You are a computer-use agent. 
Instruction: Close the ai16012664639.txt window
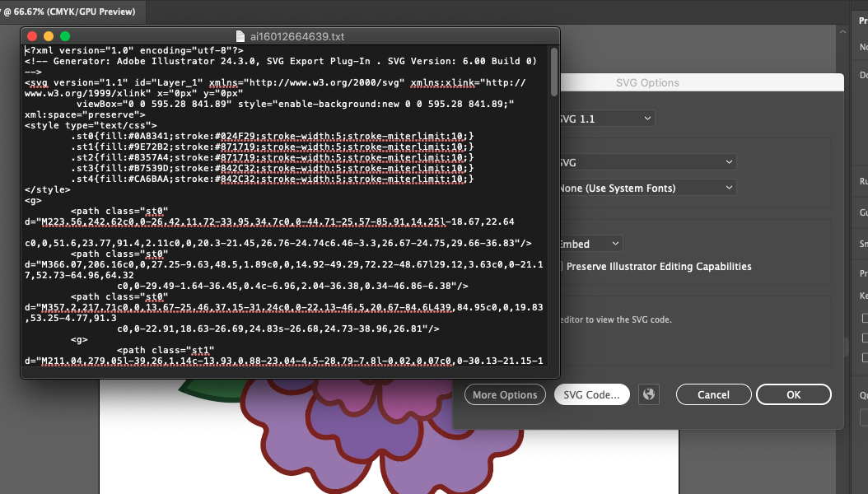click(x=32, y=36)
